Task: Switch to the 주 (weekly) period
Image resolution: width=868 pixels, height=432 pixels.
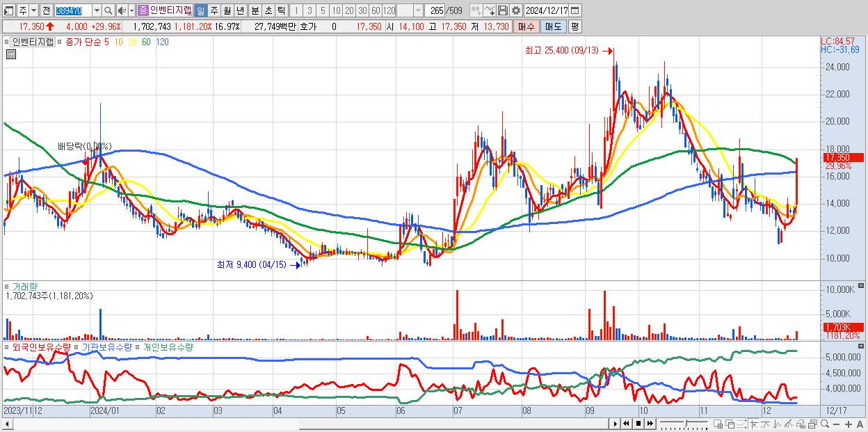Action: (x=214, y=10)
